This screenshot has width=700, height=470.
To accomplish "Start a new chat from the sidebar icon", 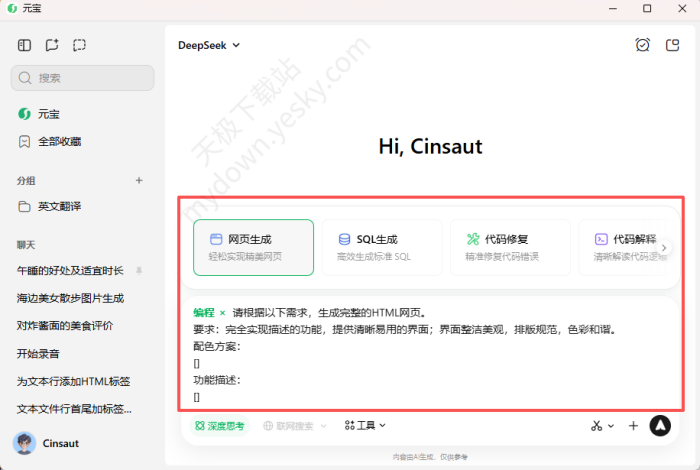I will click(x=52, y=45).
